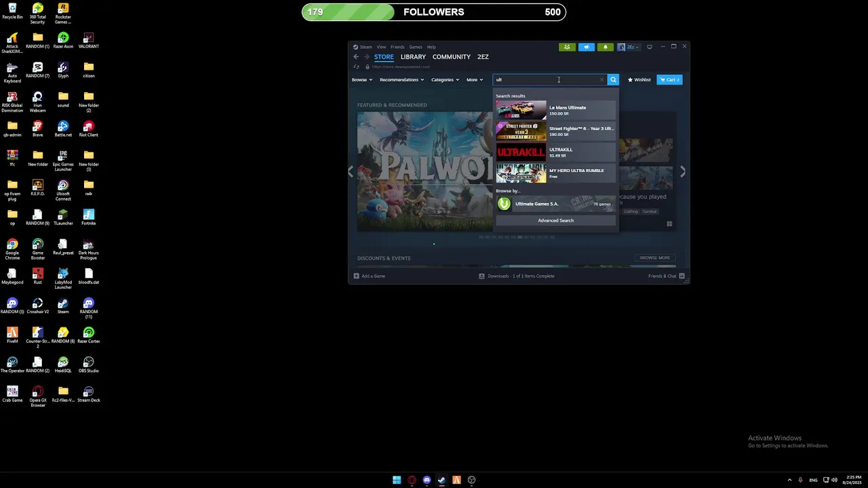Screen dimensions: 868x488
Task: Open the 2Ez account dropdown
Action: click(629, 47)
